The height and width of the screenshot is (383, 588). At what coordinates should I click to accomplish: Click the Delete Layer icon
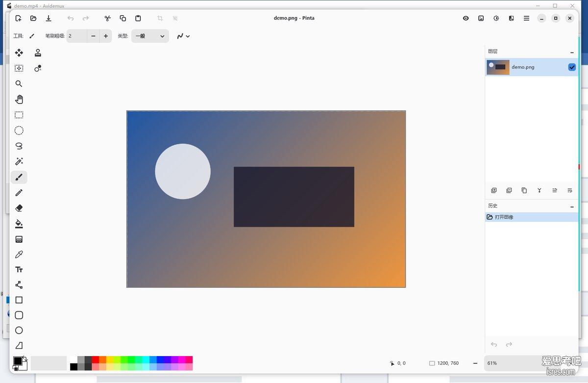(509, 190)
